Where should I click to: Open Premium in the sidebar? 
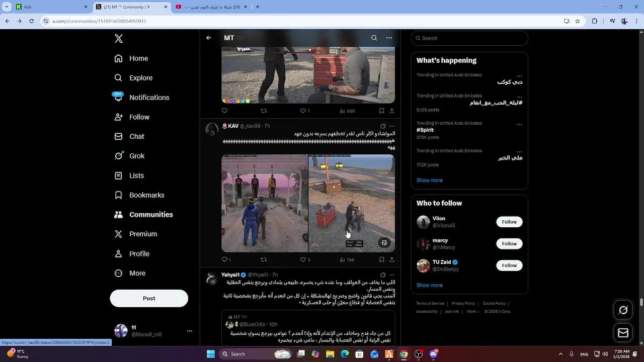coord(136,234)
